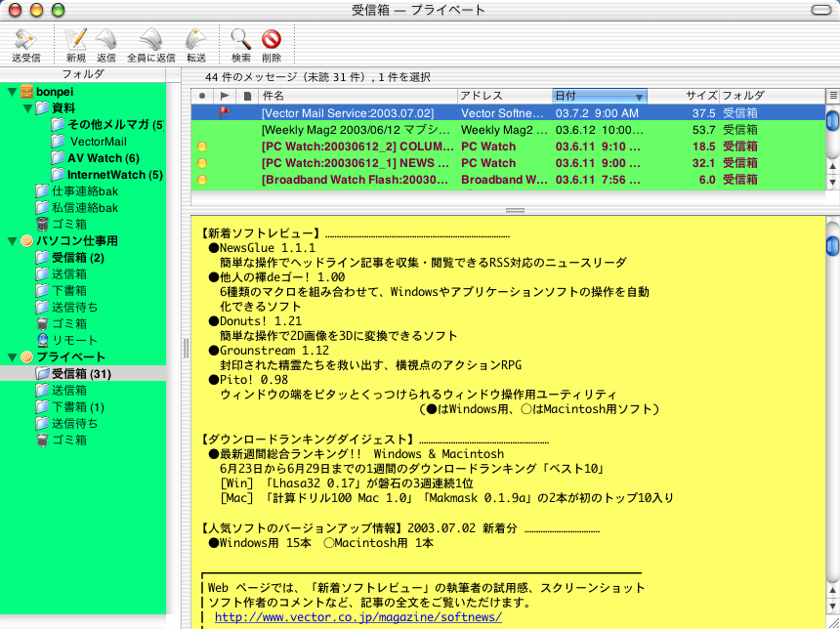Open the リモート remote mailbox icon

42,340
